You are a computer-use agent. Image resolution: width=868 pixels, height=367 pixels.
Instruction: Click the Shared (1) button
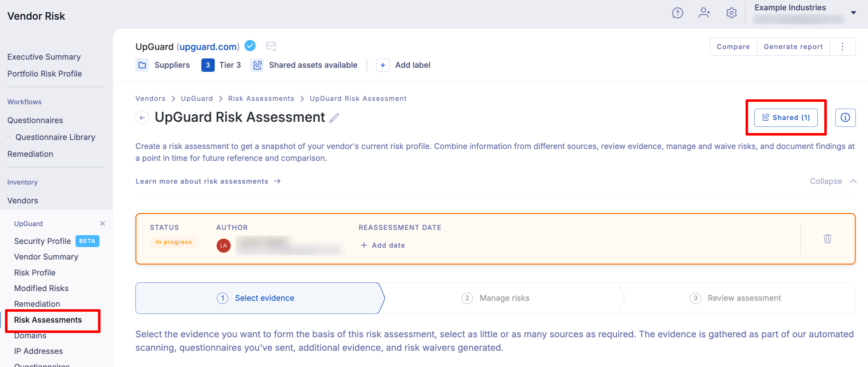pyautogui.click(x=786, y=117)
